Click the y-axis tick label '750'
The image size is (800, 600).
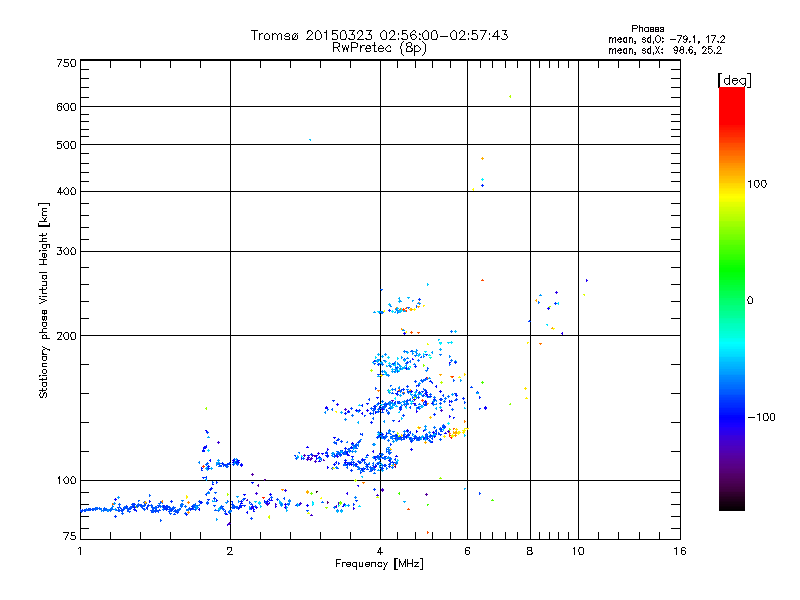tap(66, 63)
